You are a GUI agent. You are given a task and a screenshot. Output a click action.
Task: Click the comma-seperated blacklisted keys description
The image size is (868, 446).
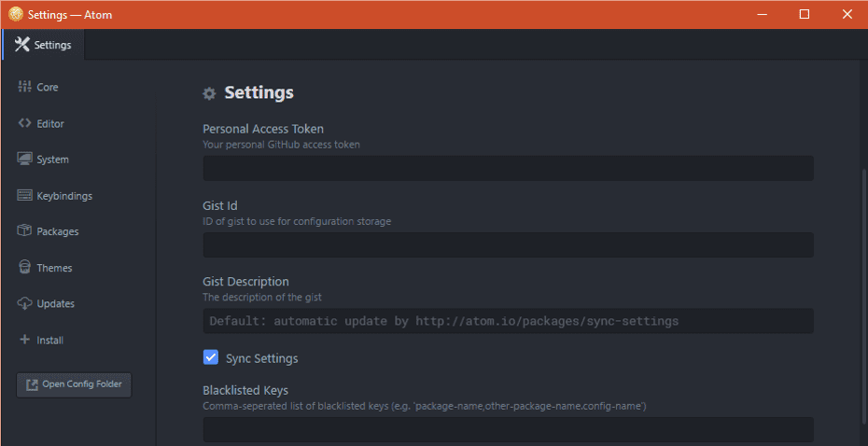tap(425, 406)
